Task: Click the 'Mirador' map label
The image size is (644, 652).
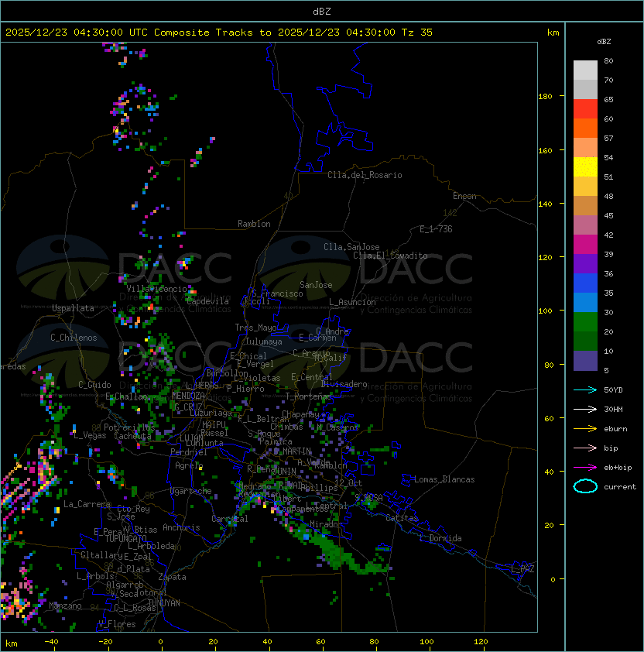Action: pos(327,524)
